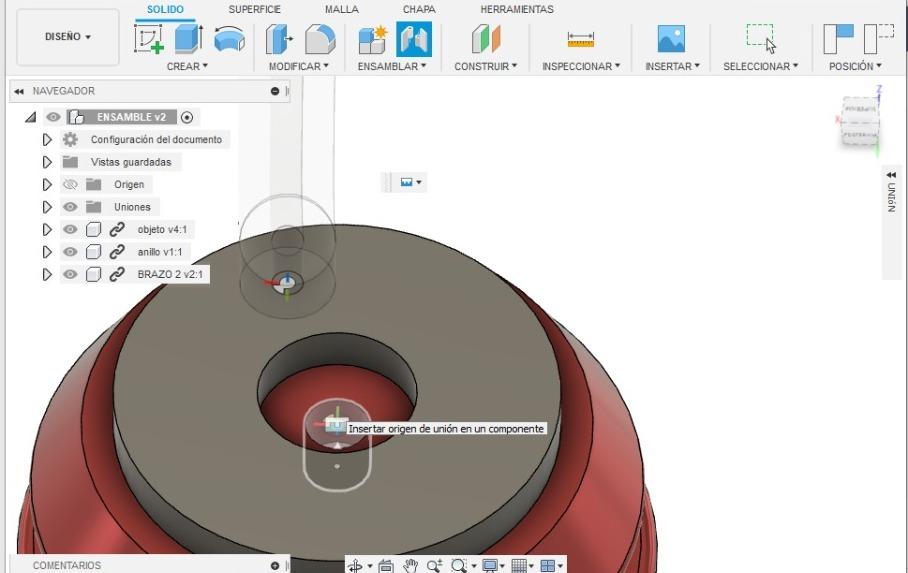Image resolution: width=908 pixels, height=573 pixels.
Task: Click the link icon of objeto v4:1
Action: [x=117, y=229]
